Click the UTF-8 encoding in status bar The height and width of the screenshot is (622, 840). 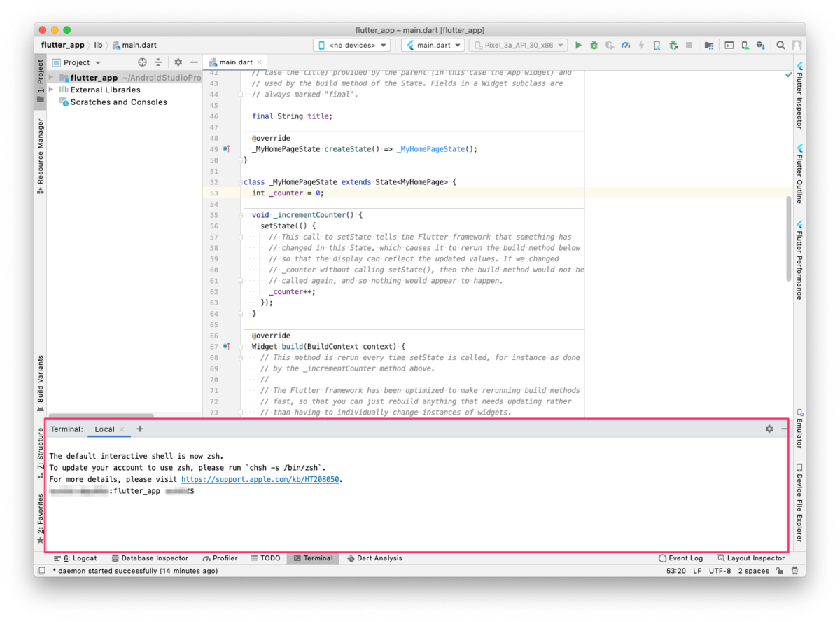click(x=720, y=571)
